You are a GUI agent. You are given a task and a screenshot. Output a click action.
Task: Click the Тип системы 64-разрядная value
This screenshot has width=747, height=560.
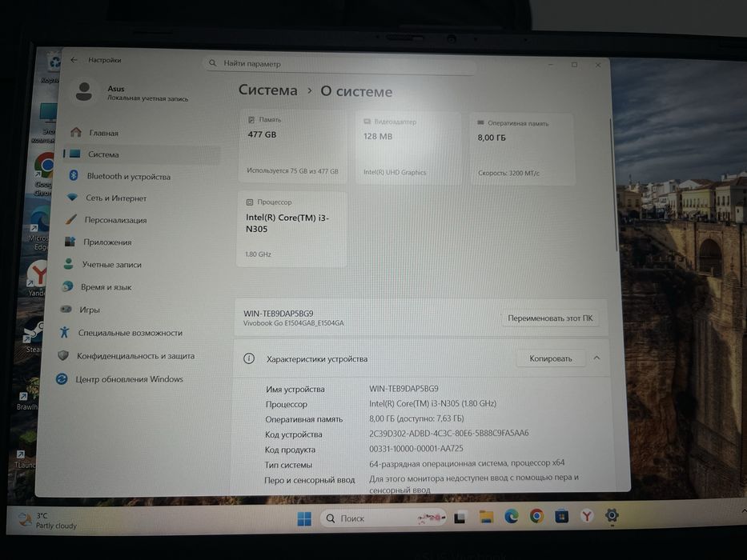coord(467,463)
